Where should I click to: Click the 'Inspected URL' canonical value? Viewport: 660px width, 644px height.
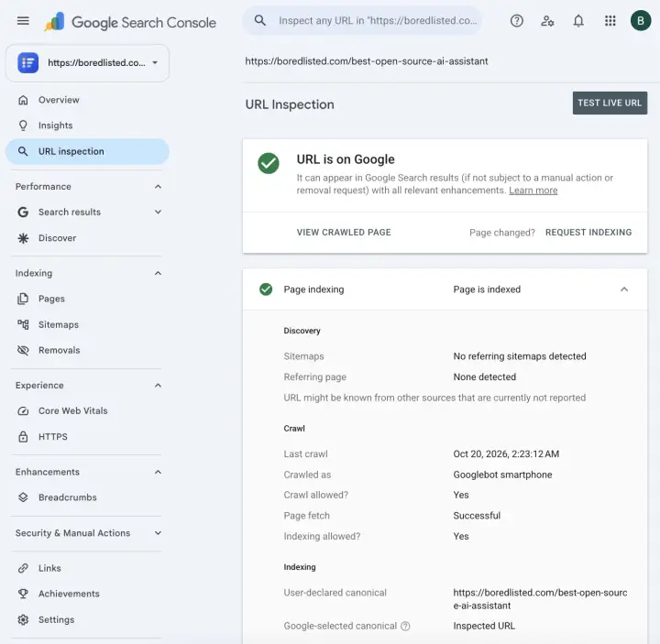[x=484, y=626]
